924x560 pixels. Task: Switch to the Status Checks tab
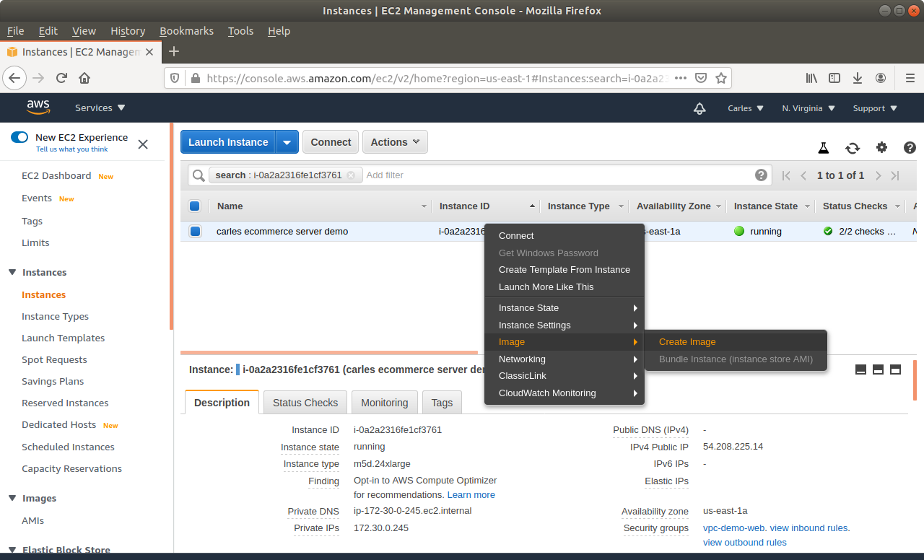point(305,403)
